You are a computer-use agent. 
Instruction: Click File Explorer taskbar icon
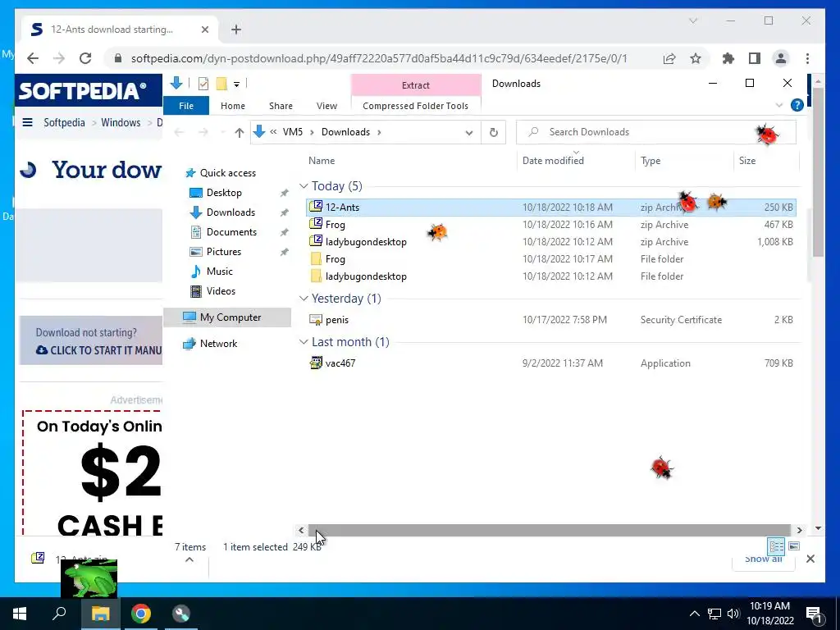(100, 614)
